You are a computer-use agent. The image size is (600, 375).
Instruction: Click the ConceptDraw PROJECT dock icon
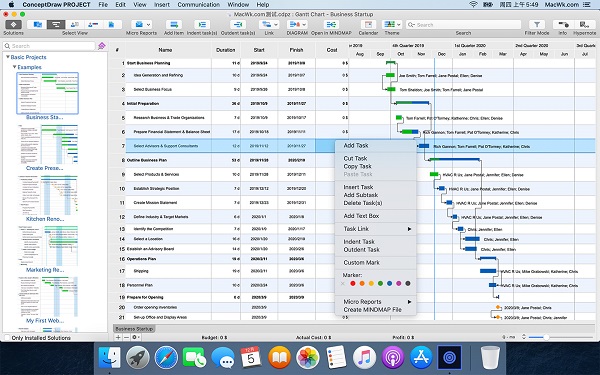(449, 357)
